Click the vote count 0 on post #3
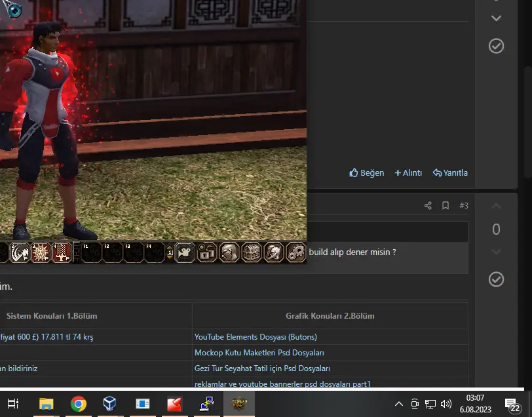 [496, 229]
